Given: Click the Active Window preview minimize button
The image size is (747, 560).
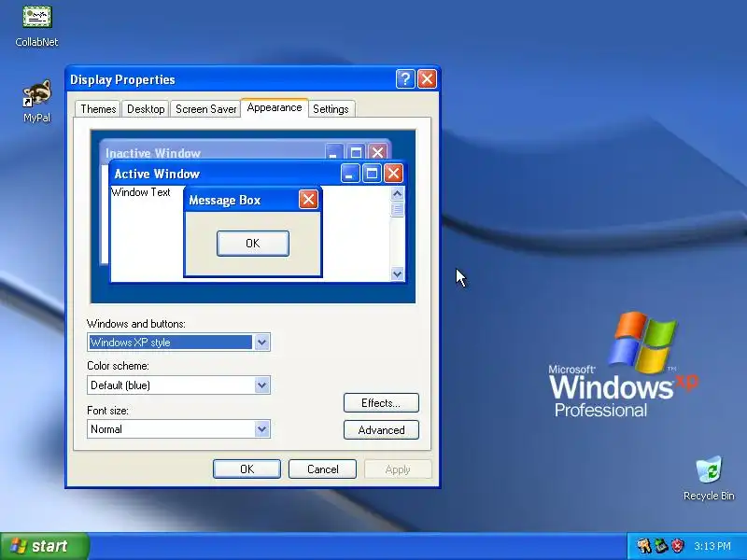Looking at the screenshot, I should [350, 174].
